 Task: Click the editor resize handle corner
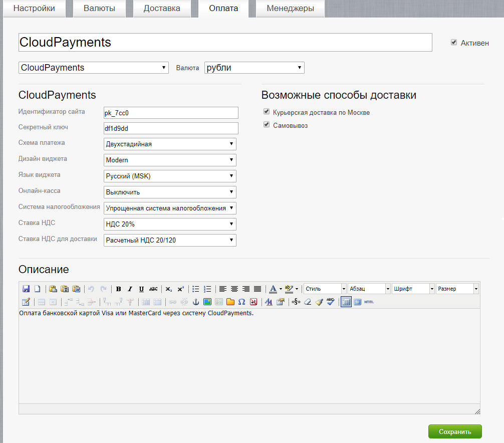[x=477, y=411]
